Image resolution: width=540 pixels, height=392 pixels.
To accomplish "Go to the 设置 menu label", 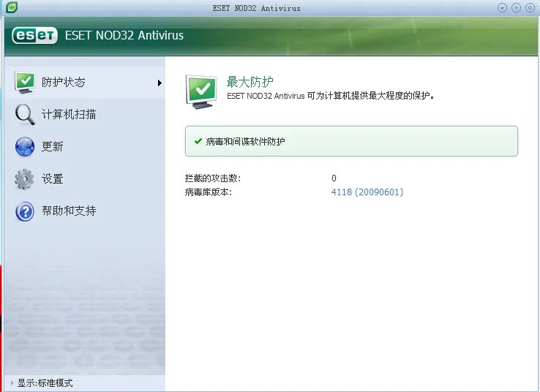I will [53, 178].
